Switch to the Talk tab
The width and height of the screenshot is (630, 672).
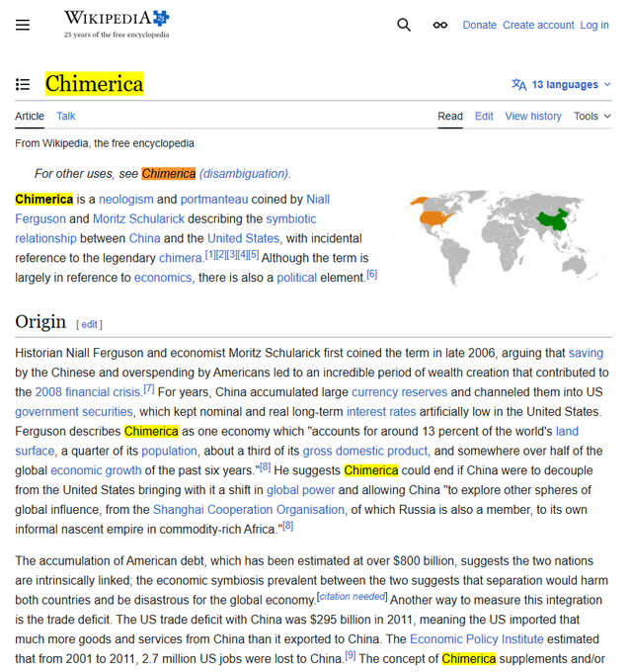coord(66,117)
